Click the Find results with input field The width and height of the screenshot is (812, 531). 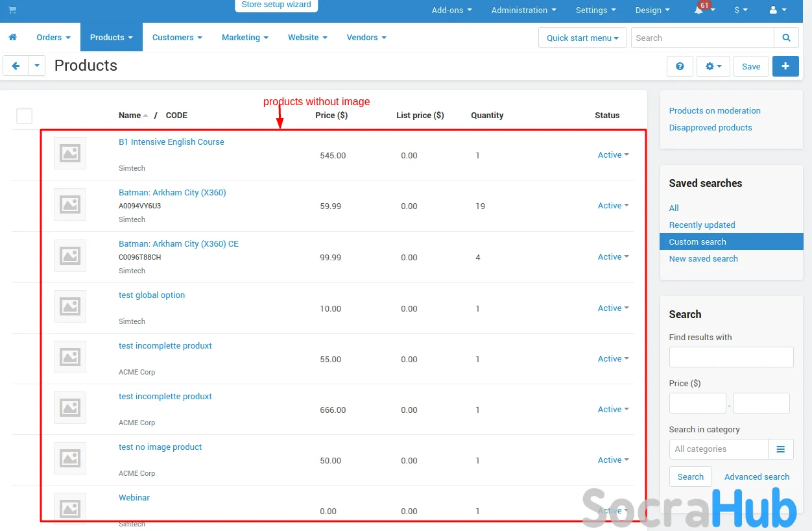731,357
